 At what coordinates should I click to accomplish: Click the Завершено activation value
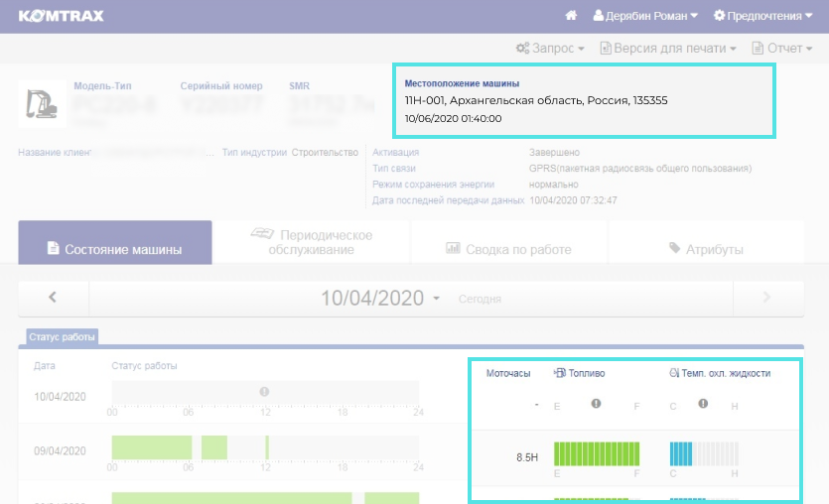[x=554, y=152]
